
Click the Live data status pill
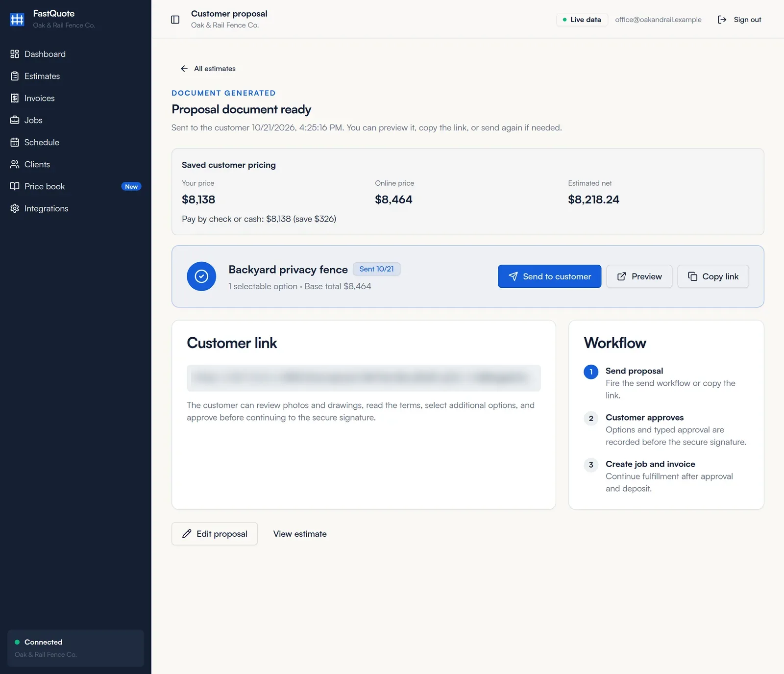[582, 20]
